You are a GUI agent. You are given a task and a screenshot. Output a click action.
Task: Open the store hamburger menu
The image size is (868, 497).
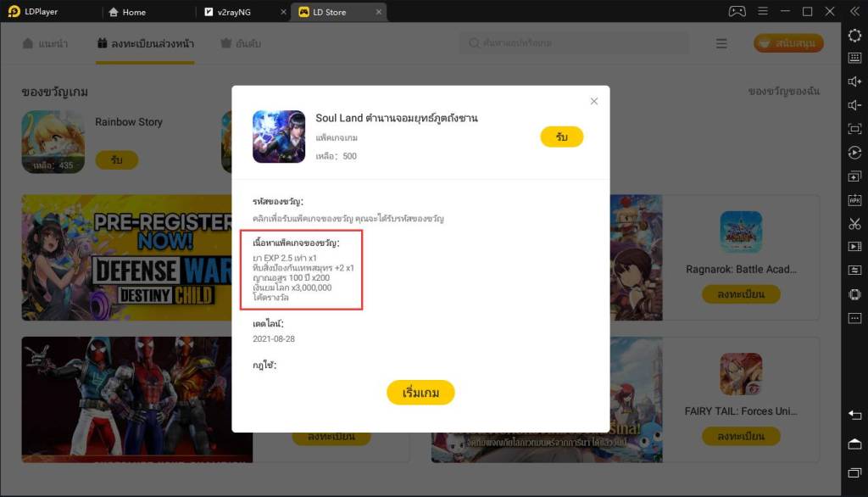coord(721,43)
